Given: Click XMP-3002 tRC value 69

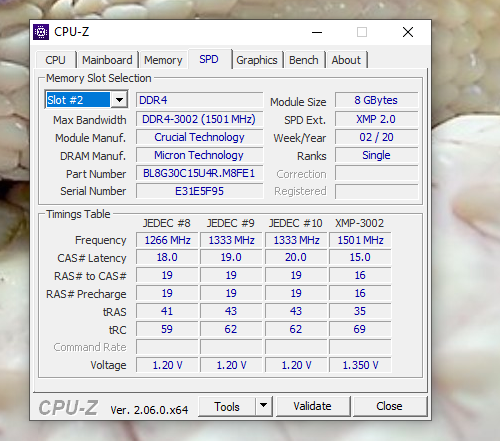Looking at the screenshot, I should 360,329.
